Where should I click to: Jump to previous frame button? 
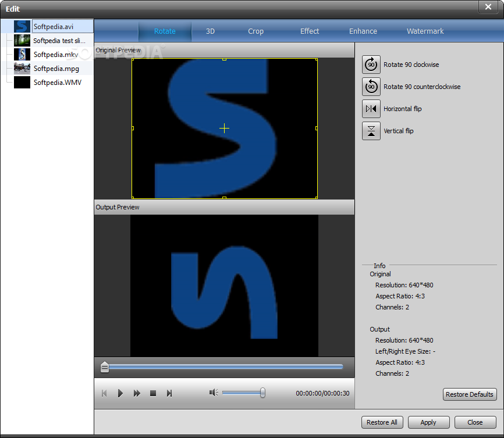click(104, 393)
